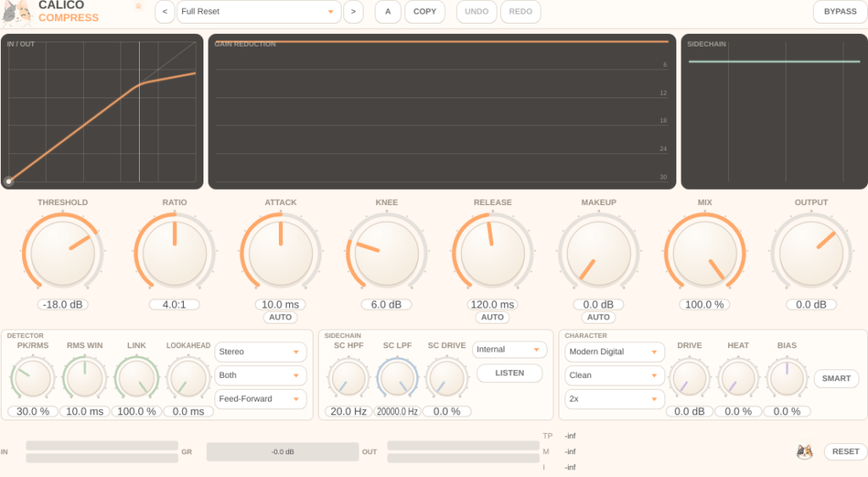Switch to the A state slot
The width and height of the screenshot is (868, 477).
[387, 12]
